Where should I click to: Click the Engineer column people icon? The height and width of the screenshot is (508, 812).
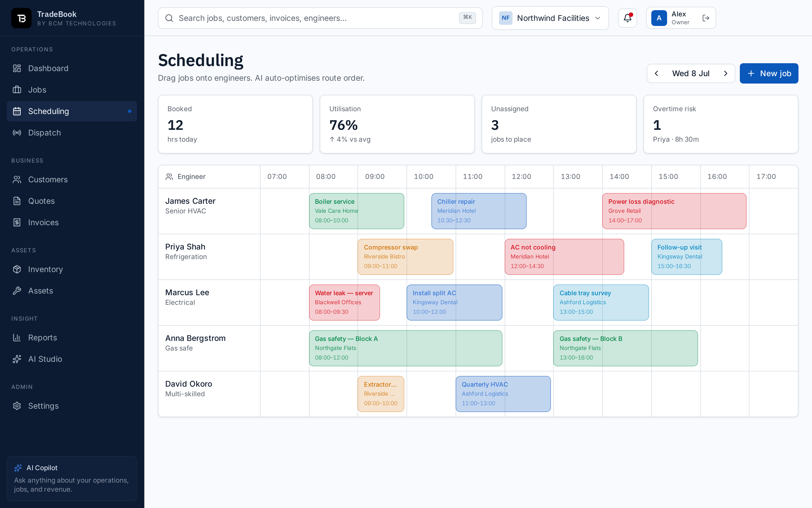pos(169,177)
